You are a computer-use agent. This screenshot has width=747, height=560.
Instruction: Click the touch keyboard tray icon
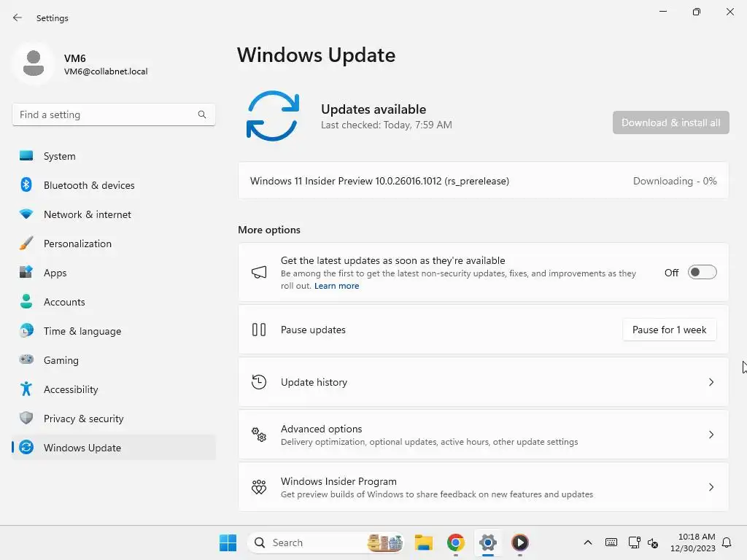[x=611, y=542]
